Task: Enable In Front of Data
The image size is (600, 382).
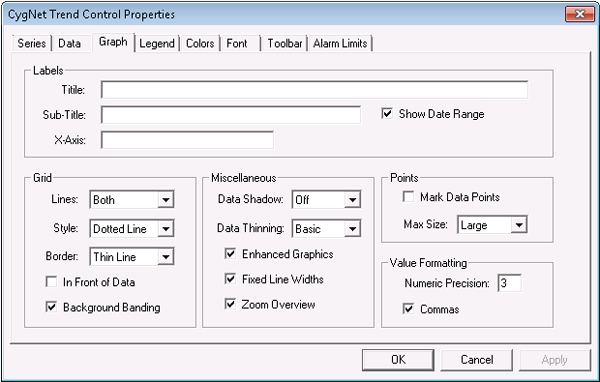Action: click(51, 282)
